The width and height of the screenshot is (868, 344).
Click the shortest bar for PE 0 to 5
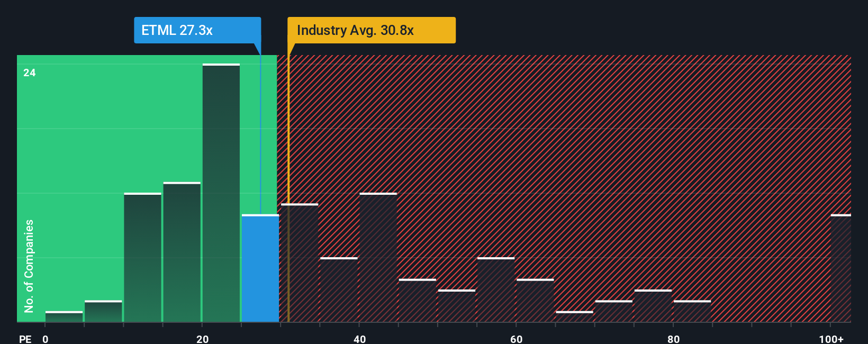(64, 317)
